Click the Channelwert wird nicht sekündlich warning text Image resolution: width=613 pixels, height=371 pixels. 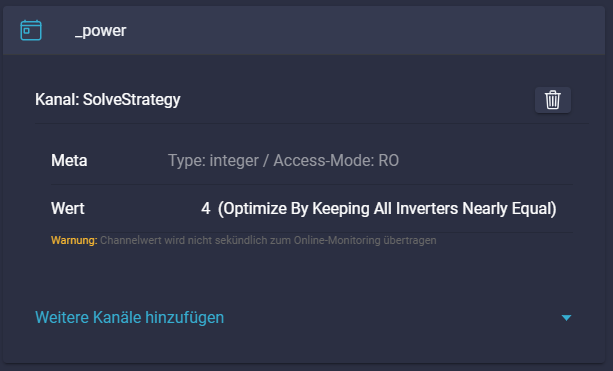pyautogui.click(x=268, y=240)
